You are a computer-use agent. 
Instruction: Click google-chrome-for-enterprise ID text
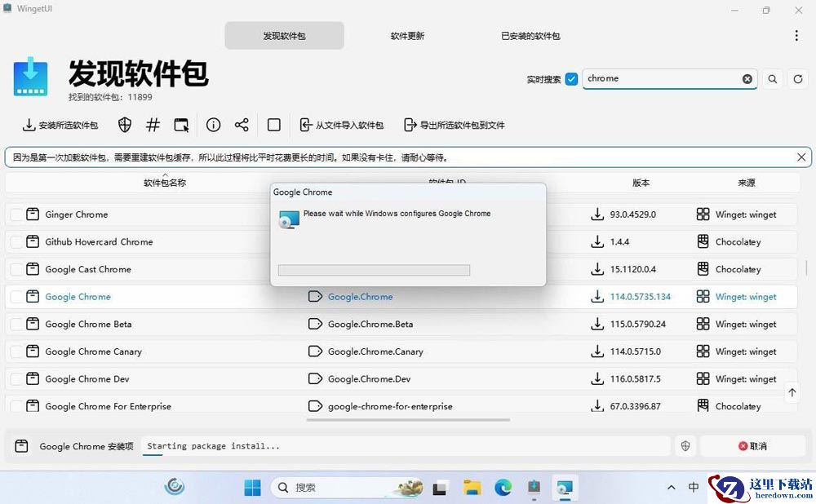pos(390,407)
